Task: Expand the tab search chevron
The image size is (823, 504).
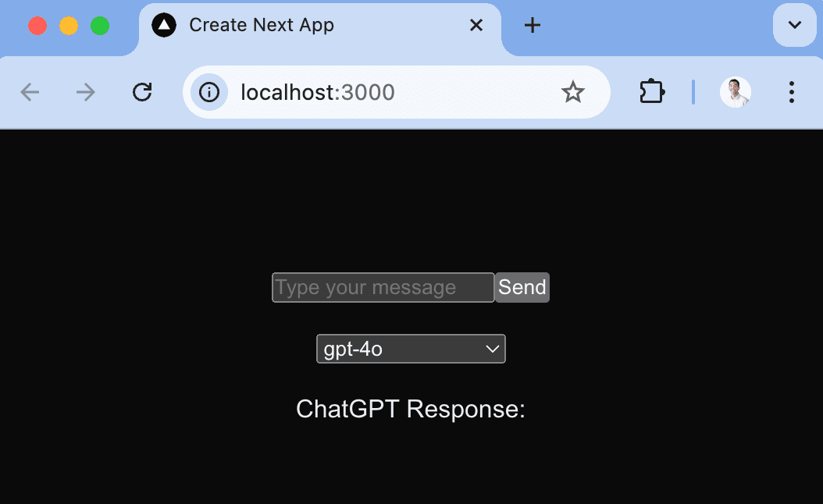Action: point(795,25)
